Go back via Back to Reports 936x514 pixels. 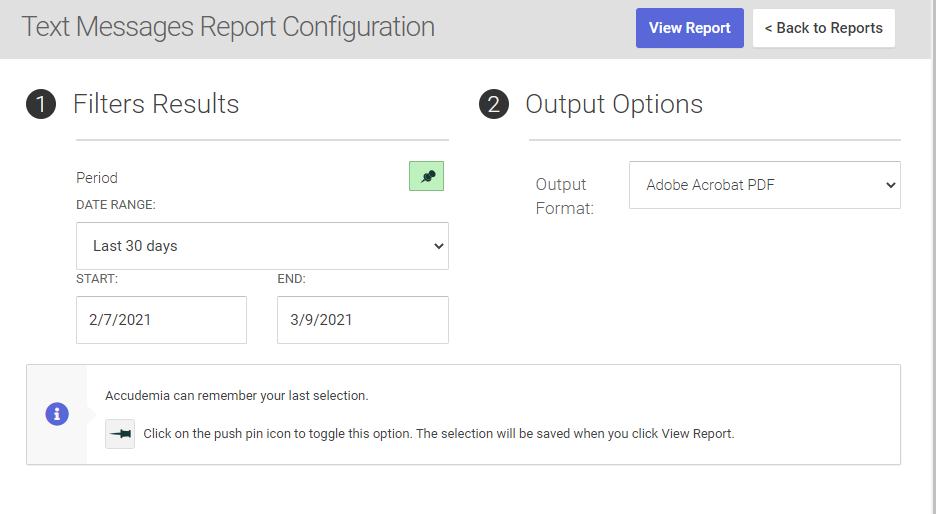[823, 28]
